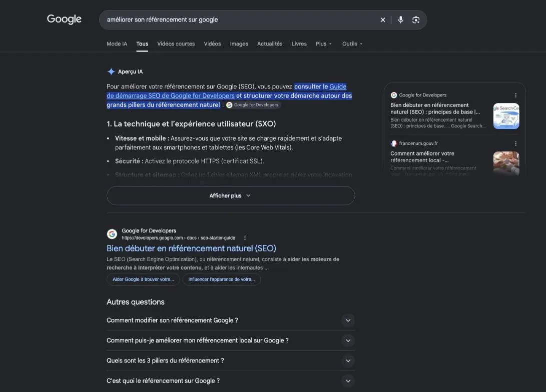Follow the Guide de démarrage SEO link

pyautogui.click(x=171, y=95)
